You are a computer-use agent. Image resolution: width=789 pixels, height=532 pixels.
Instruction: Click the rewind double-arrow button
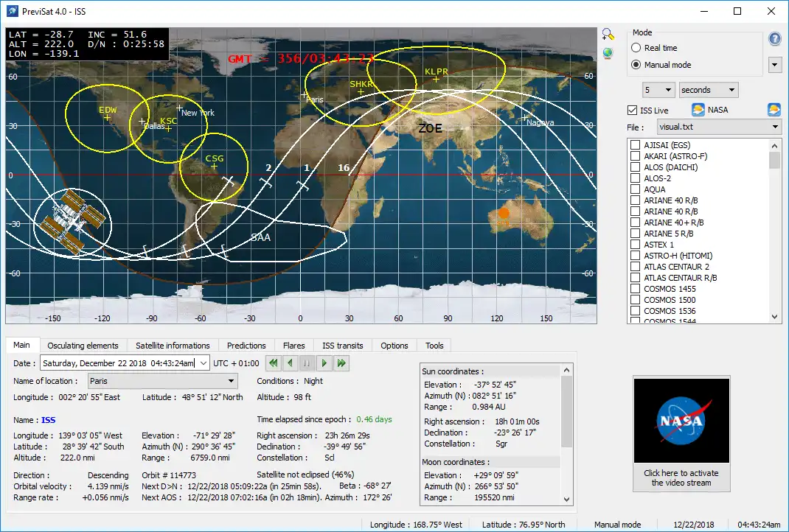click(273, 363)
